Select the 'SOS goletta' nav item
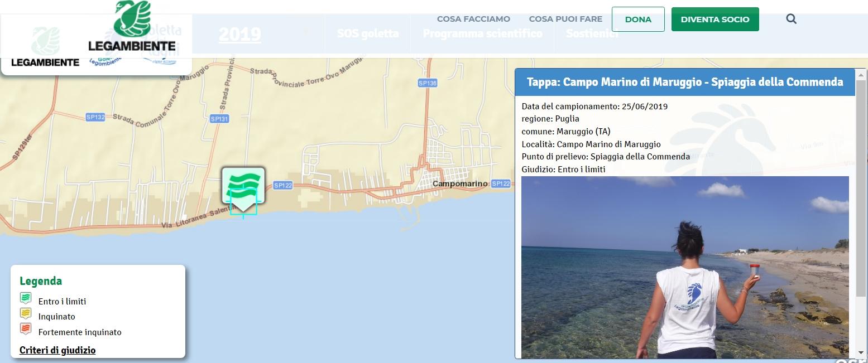 pyautogui.click(x=368, y=33)
